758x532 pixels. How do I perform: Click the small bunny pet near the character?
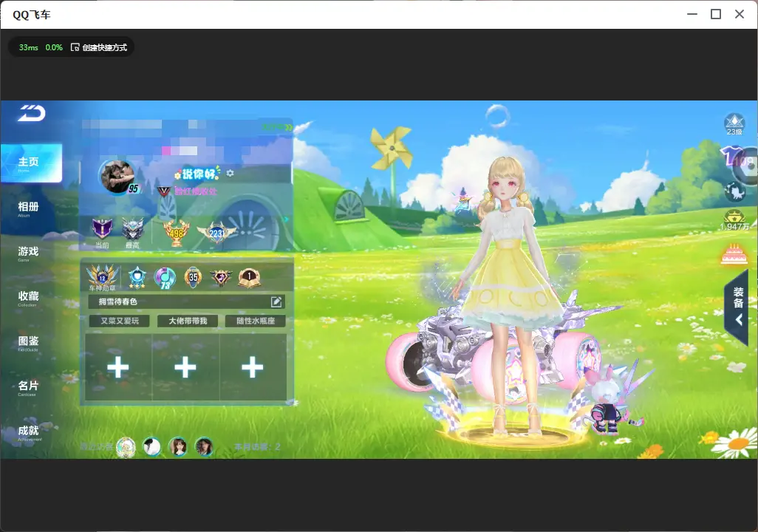607,401
